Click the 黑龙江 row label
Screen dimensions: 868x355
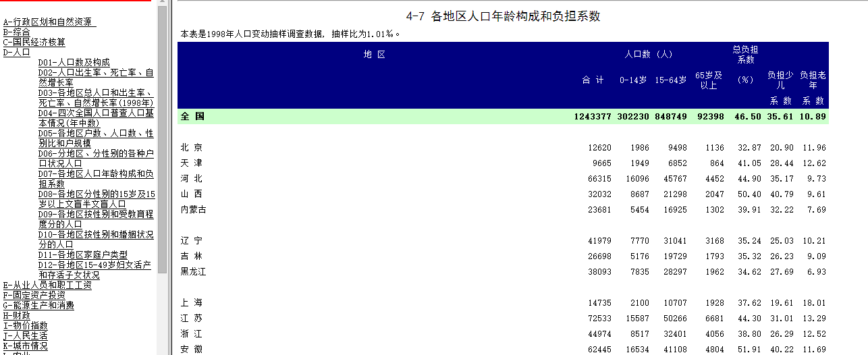pyautogui.click(x=193, y=272)
